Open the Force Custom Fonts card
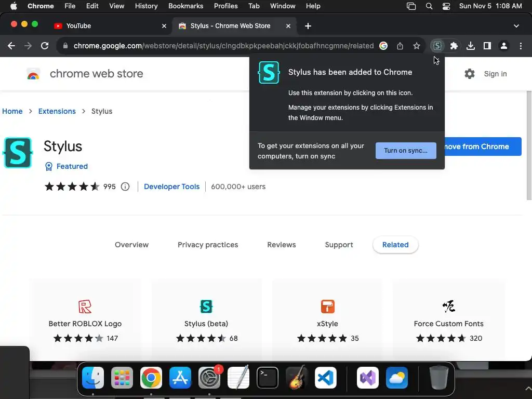This screenshot has height=399, width=532. tap(448, 320)
